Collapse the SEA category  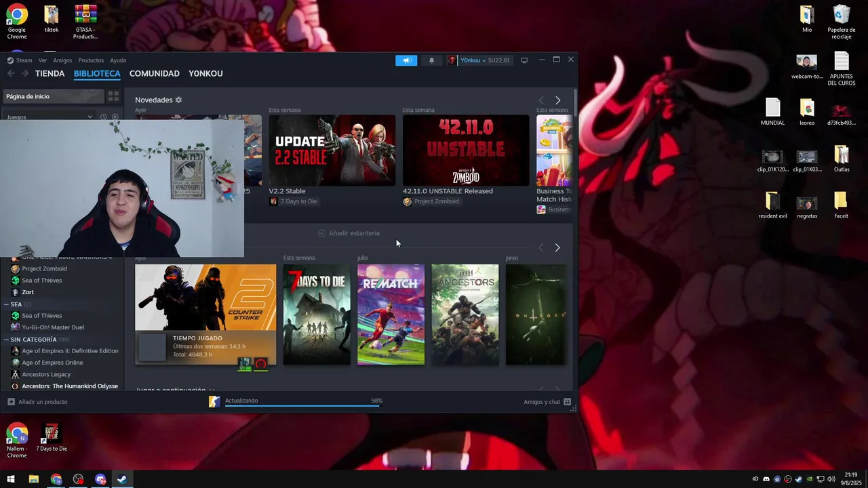click(7, 304)
